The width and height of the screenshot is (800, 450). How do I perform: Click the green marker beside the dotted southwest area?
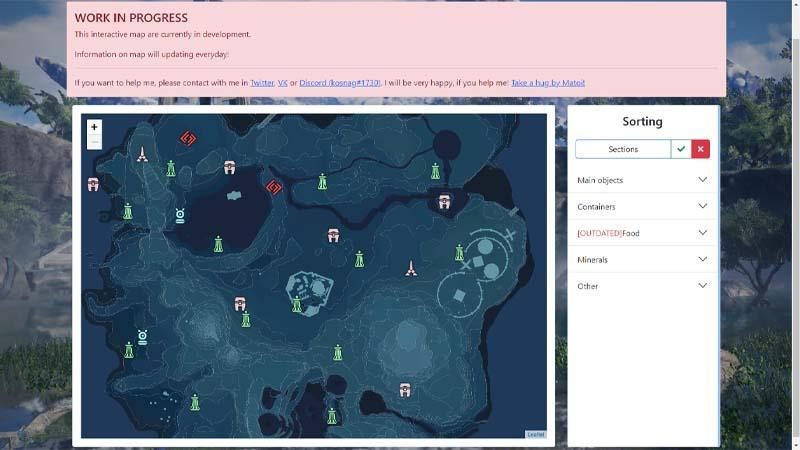pos(195,403)
